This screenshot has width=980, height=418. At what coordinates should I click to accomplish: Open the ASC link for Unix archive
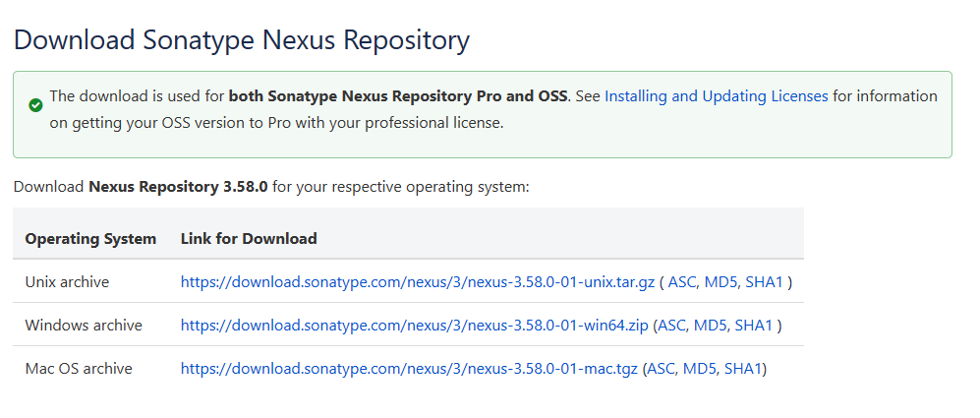(x=683, y=282)
